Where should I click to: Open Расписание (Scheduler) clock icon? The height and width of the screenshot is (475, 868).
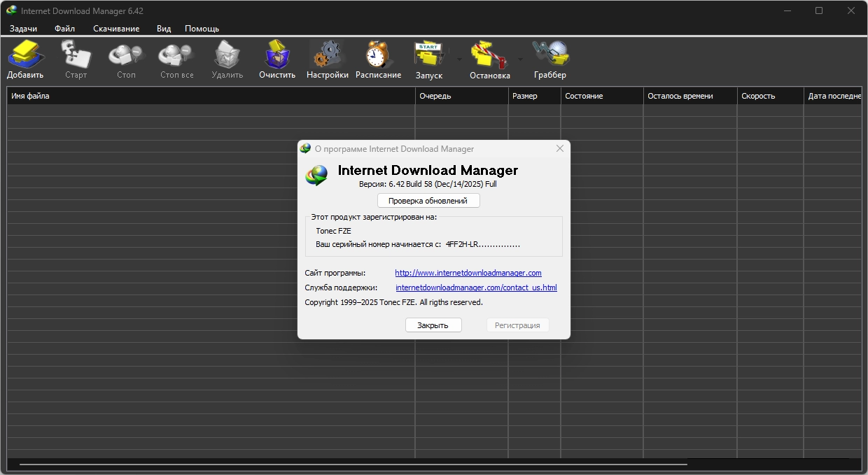point(378,59)
